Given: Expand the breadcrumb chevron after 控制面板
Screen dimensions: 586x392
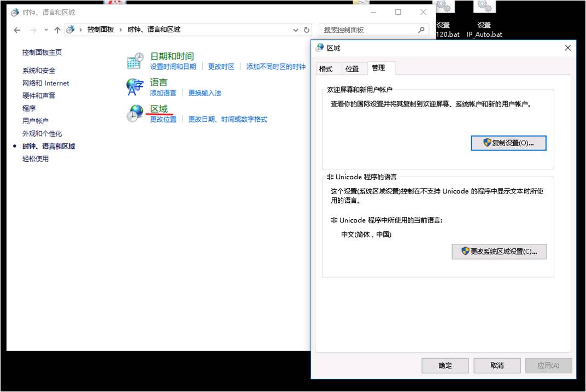Looking at the screenshot, I should [121, 30].
